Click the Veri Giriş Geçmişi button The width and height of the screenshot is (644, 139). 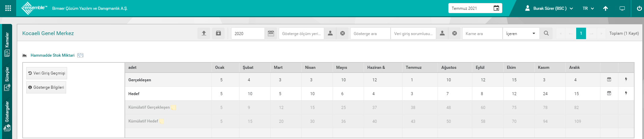tap(47, 73)
